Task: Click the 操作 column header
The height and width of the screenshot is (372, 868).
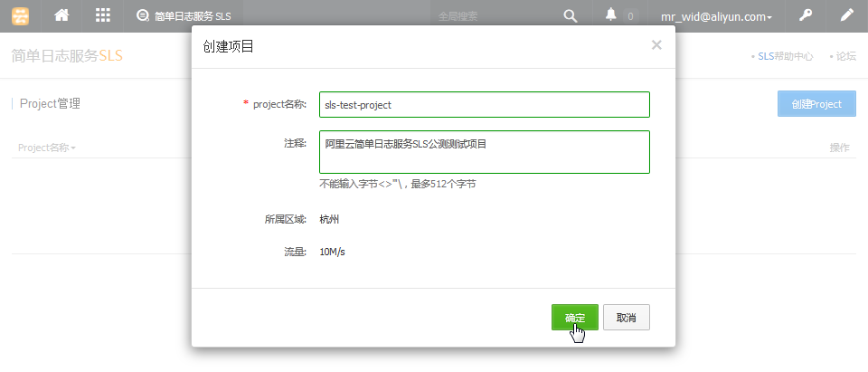Action: (x=839, y=148)
